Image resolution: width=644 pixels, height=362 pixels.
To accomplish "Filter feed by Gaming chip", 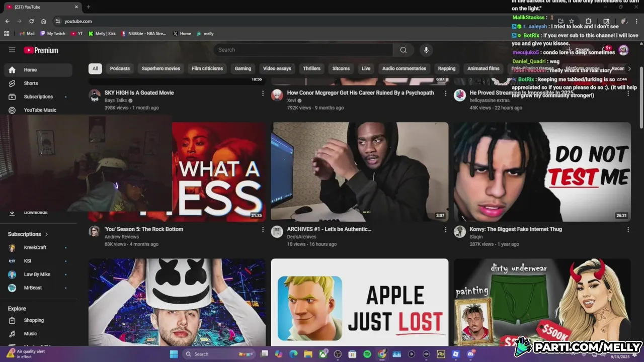I will (x=243, y=68).
